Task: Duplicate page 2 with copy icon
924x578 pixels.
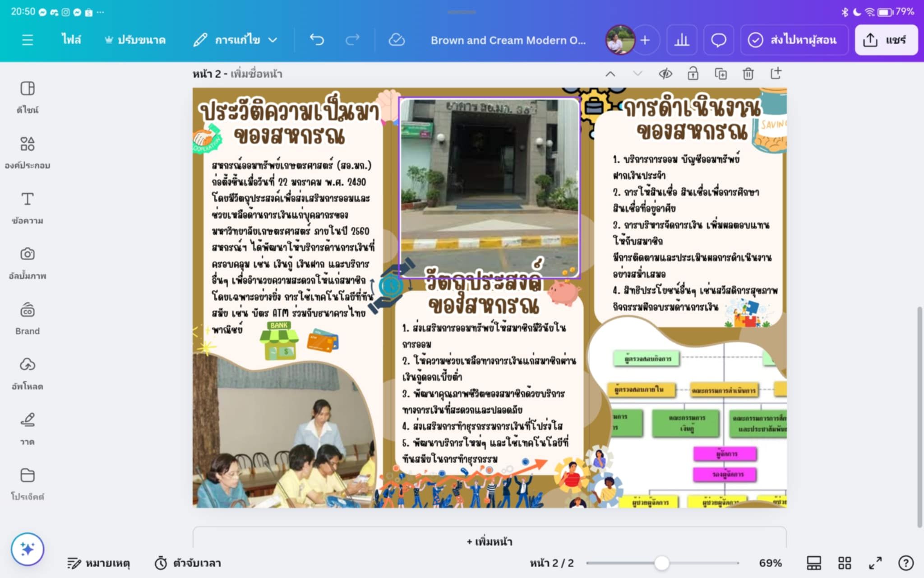Action: (x=721, y=74)
